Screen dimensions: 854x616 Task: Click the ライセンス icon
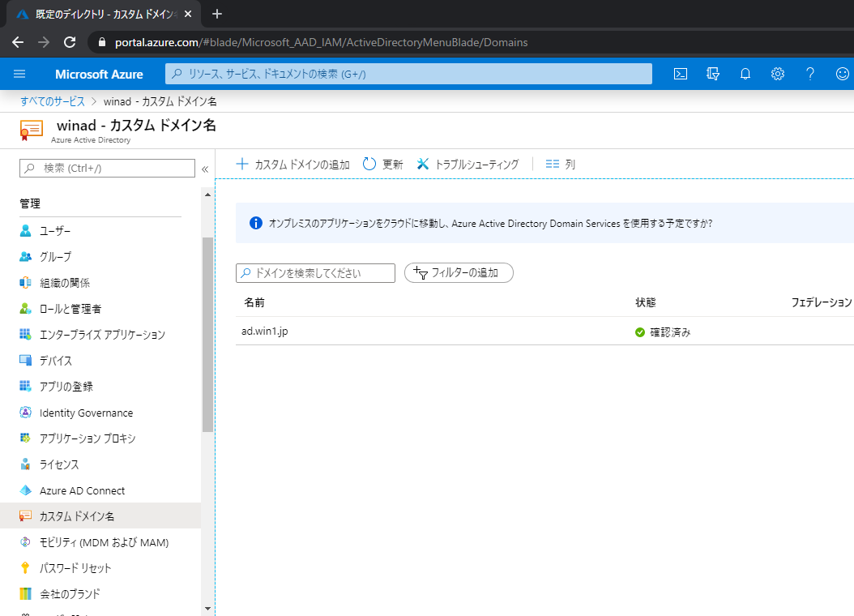click(x=26, y=464)
